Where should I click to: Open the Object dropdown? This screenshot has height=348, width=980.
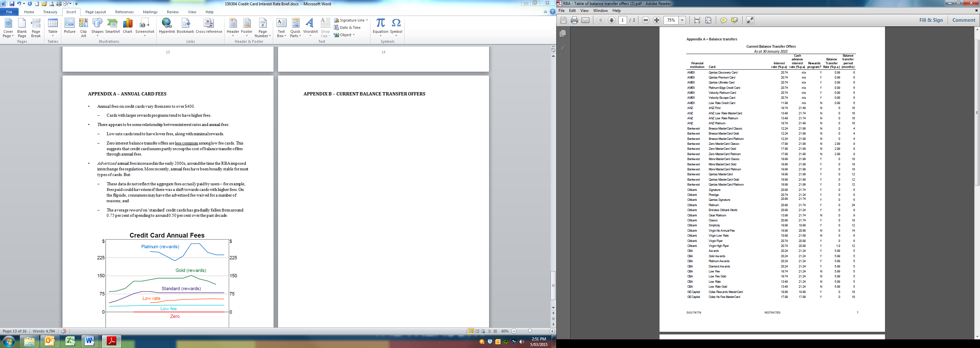tap(344, 35)
